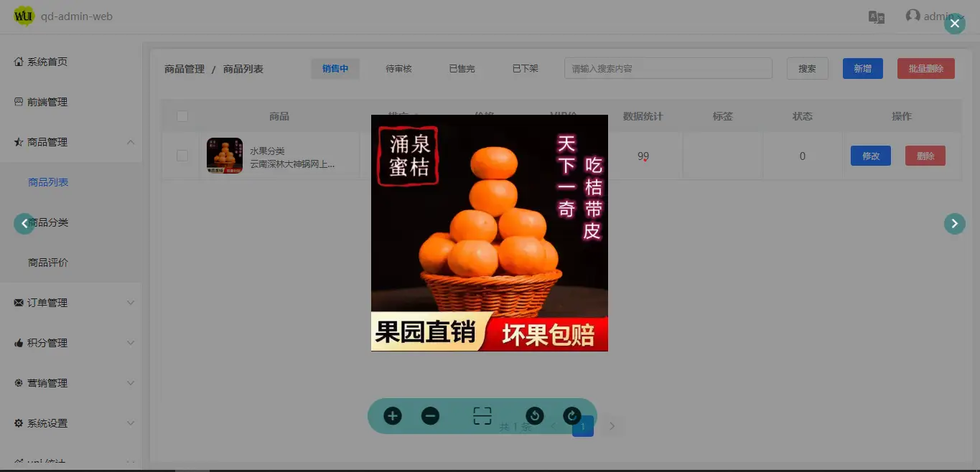Viewport: 980px width, 472px height.
Task: Expand the 订单管理 sidebar menu
Action: 70,303
